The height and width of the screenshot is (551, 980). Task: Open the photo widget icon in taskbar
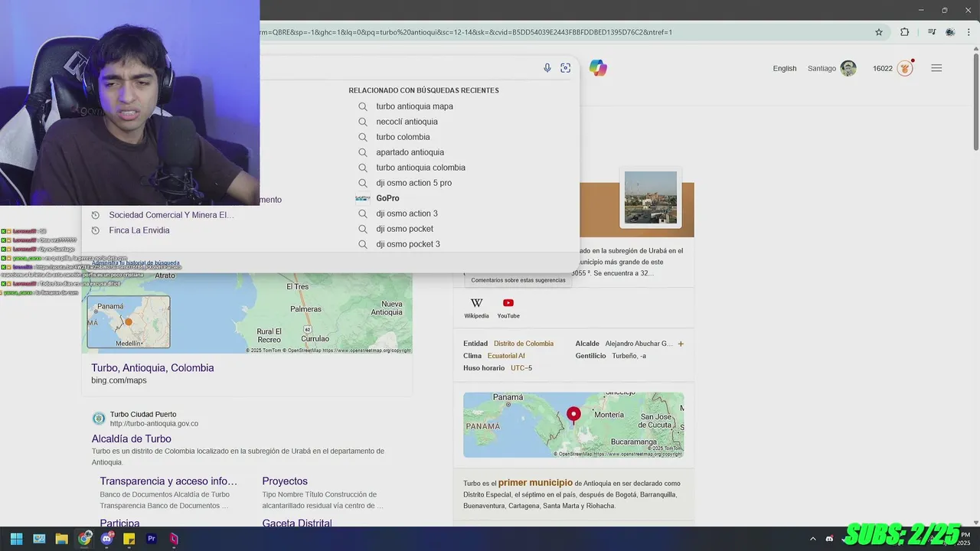pos(39,539)
